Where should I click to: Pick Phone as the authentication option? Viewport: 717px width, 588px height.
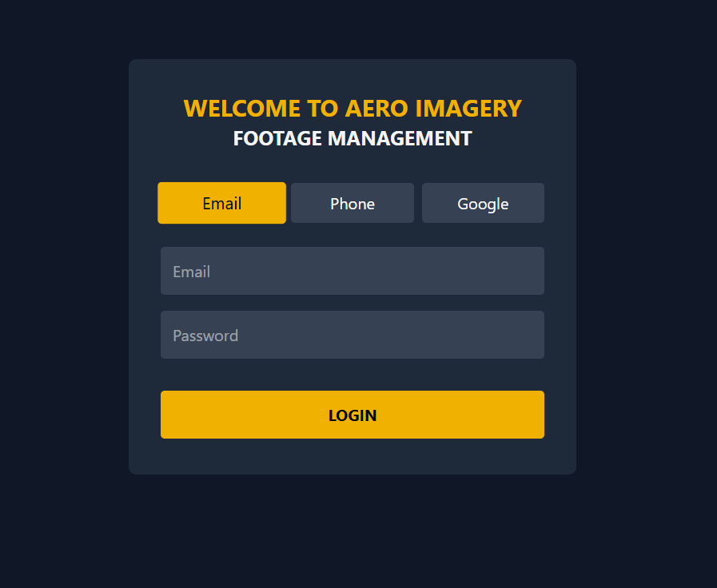pyautogui.click(x=353, y=203)
